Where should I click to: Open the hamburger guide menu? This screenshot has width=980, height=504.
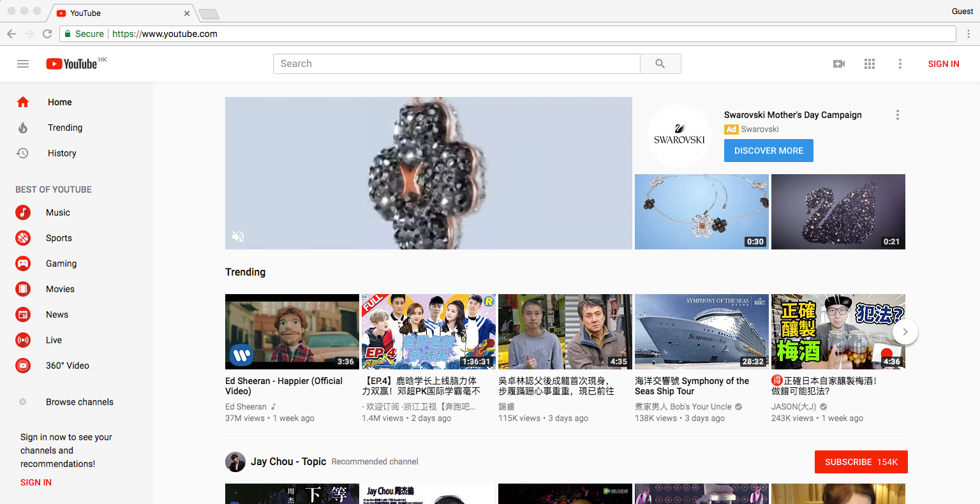point(23,64)
